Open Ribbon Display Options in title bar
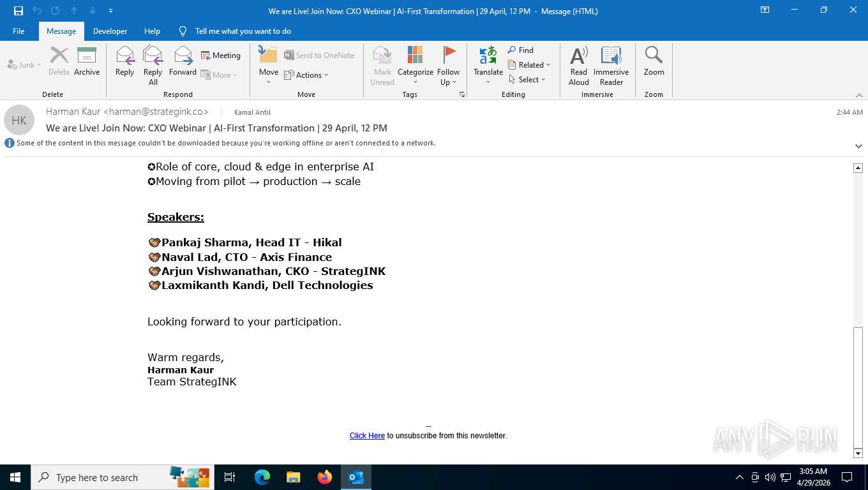 [x=765, y=10]
